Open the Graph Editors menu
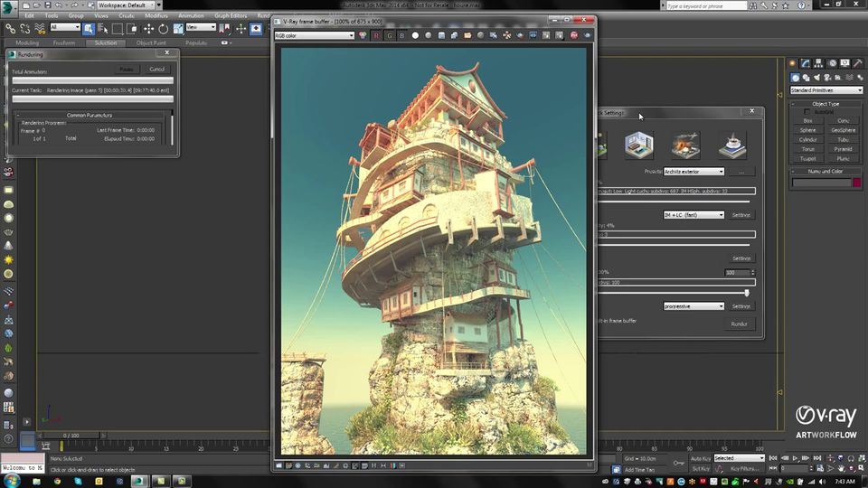868x488 pixels. point(231,16)
